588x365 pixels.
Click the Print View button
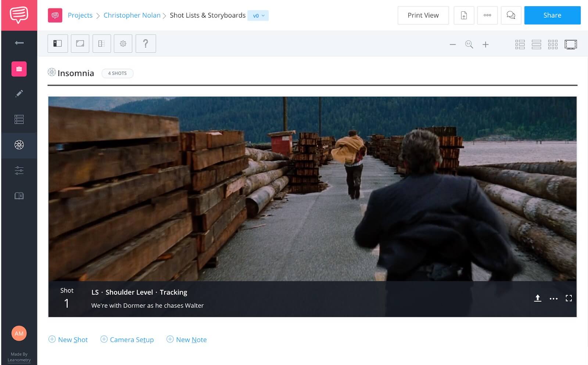tap(423, 15)
